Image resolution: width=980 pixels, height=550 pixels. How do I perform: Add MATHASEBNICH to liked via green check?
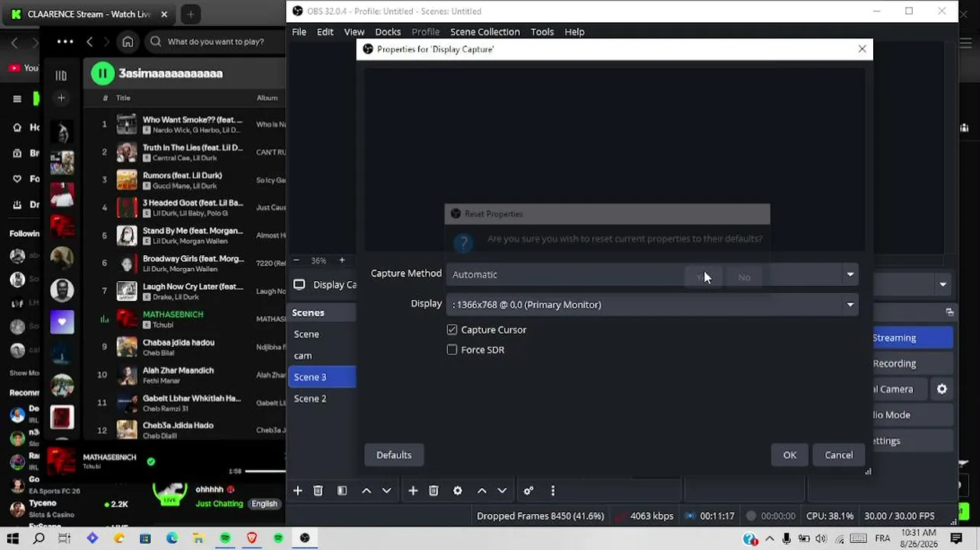click(151, 461)
